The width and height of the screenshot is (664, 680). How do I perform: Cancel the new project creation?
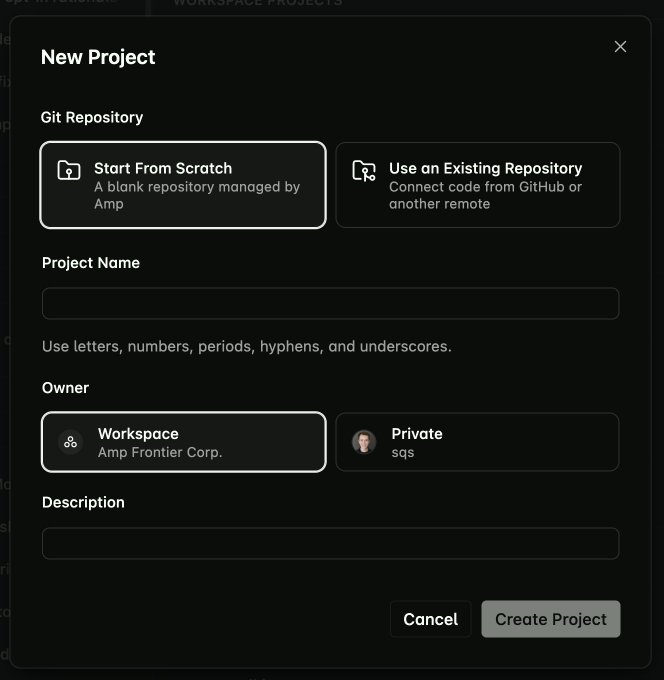431,619
